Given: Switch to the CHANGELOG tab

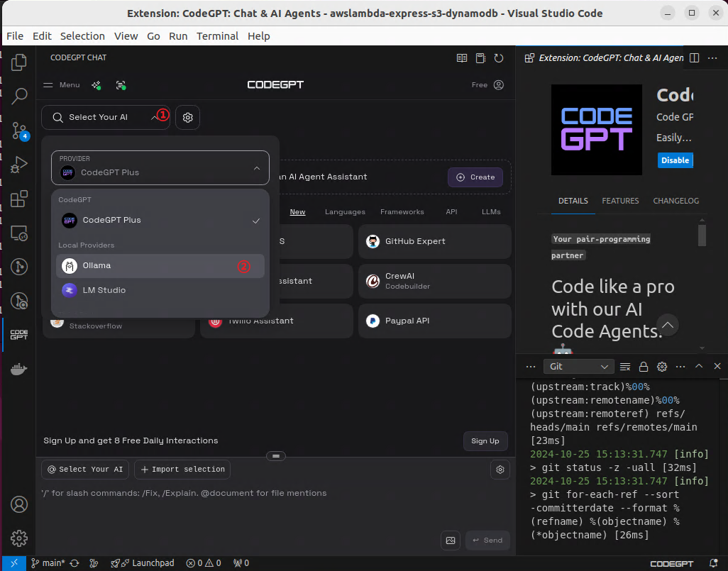Looking at the screenshot, I should click(675, 201).
